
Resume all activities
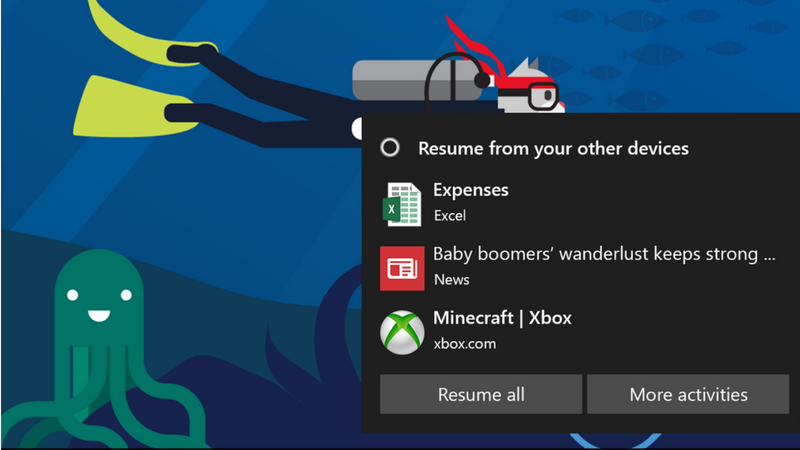tap(481, 394)
